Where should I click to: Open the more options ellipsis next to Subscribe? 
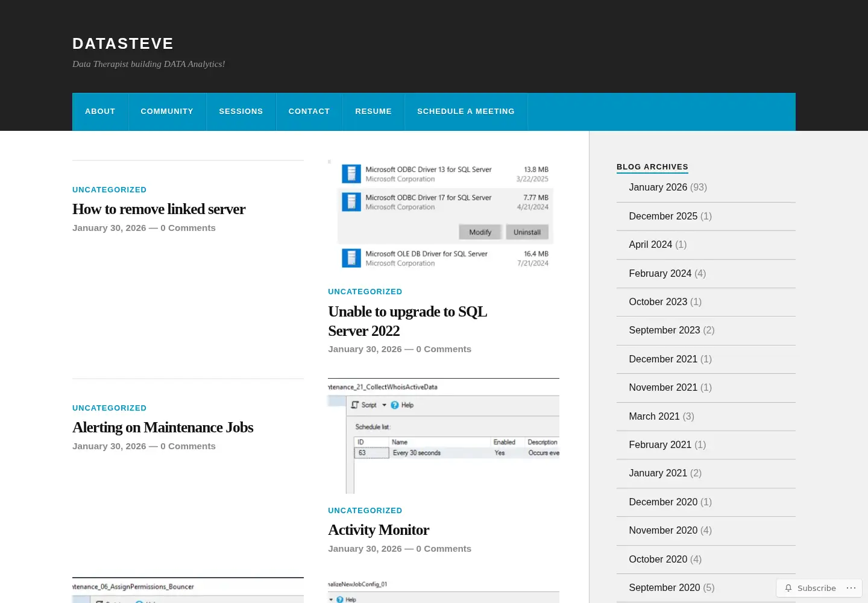pos(851,588)
